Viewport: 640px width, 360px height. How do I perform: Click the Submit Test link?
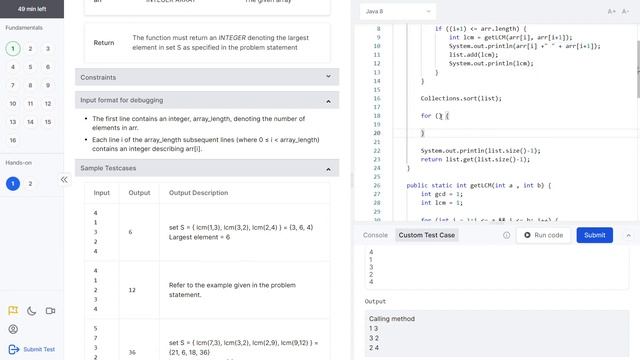39,349
